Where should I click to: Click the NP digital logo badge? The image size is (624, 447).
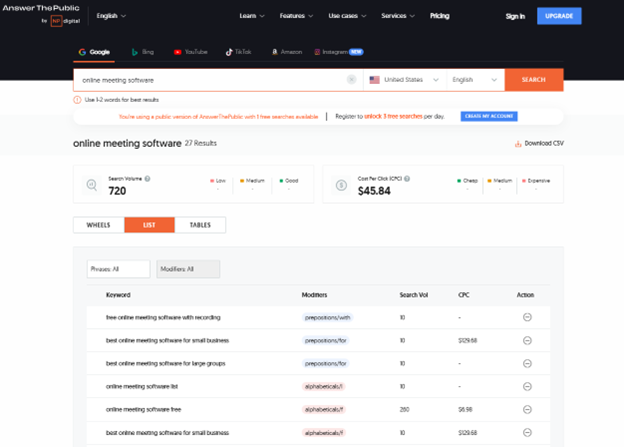[57, 21]
